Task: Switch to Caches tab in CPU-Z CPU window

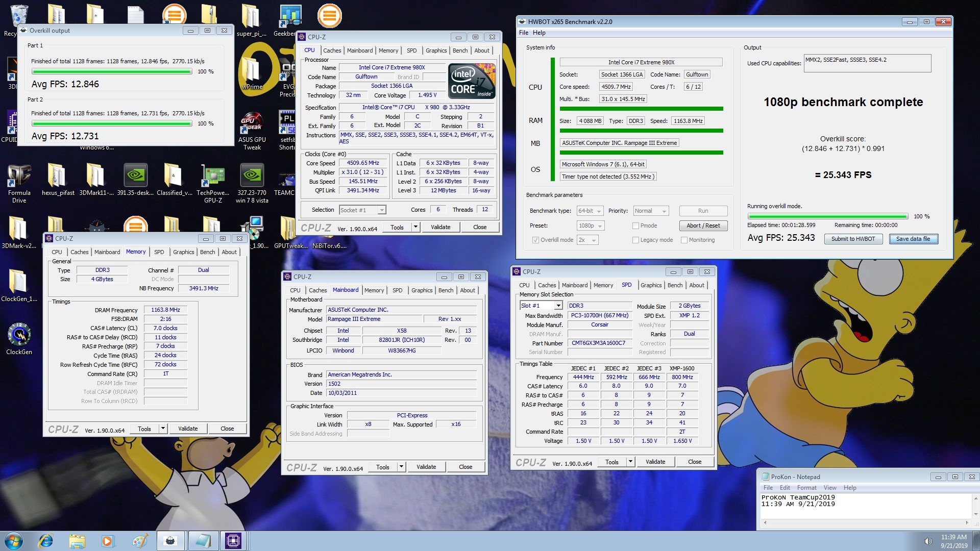Action: (332, 51)
